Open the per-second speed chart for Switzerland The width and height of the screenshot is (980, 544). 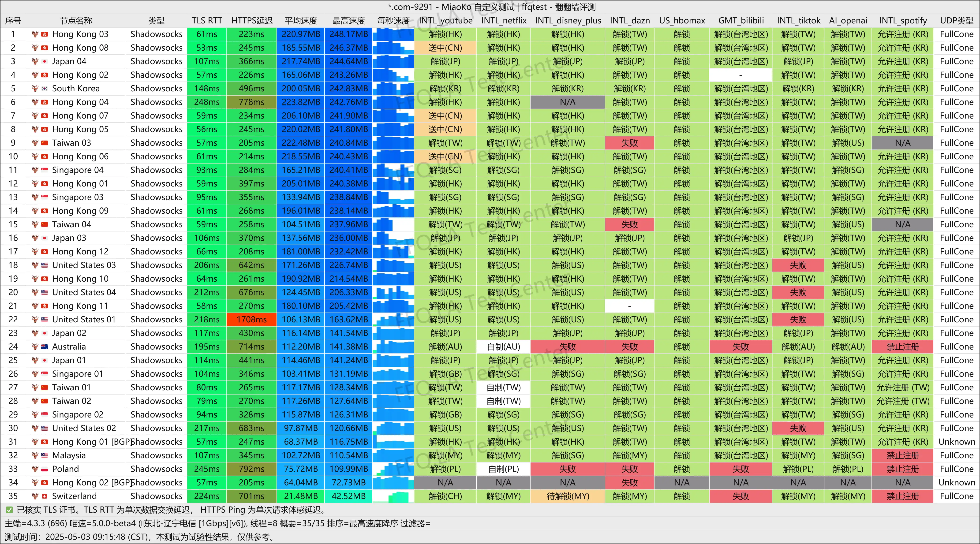[x=393, y=496]
